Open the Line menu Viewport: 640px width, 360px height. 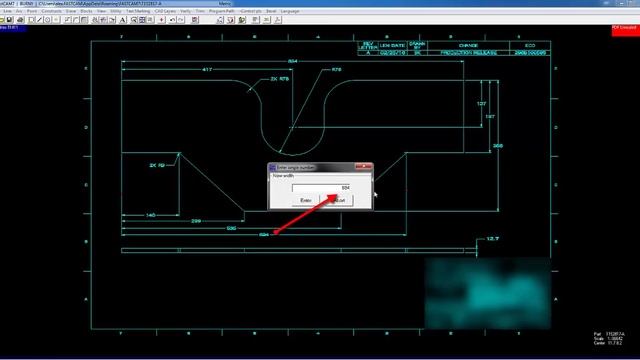point(7,11)
